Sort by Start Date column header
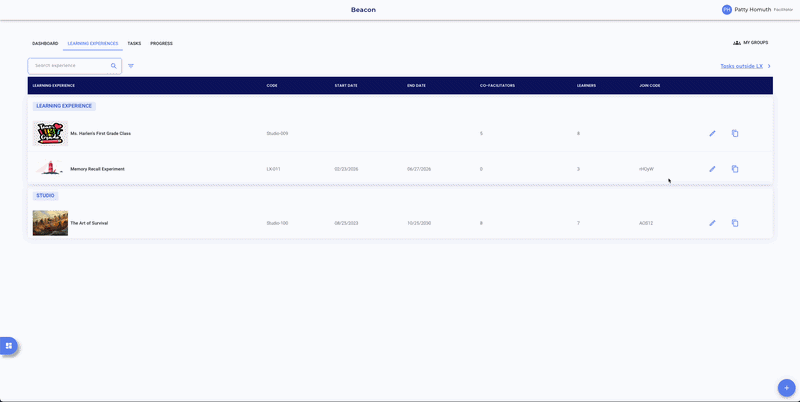Image resolution: width=800 pixels, height=402 pixels. point(346,86)
